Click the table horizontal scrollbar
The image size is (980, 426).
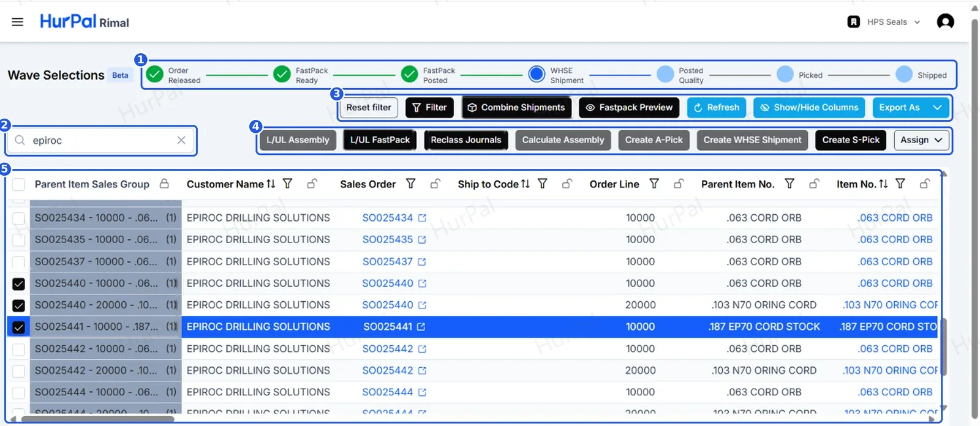98,419
